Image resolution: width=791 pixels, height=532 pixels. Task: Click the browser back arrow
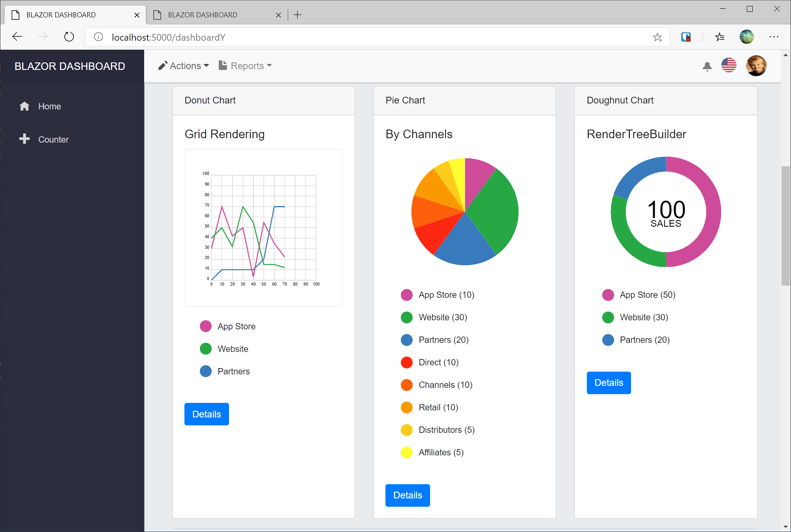17,37
